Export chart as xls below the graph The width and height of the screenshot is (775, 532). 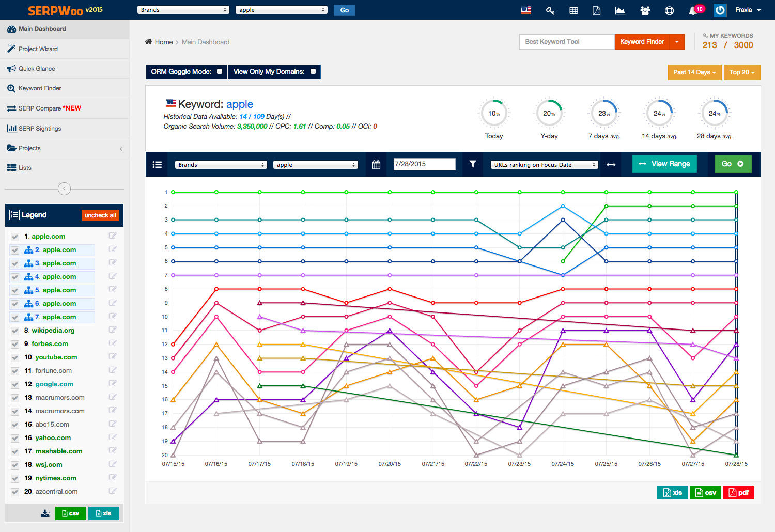(673, 493)
